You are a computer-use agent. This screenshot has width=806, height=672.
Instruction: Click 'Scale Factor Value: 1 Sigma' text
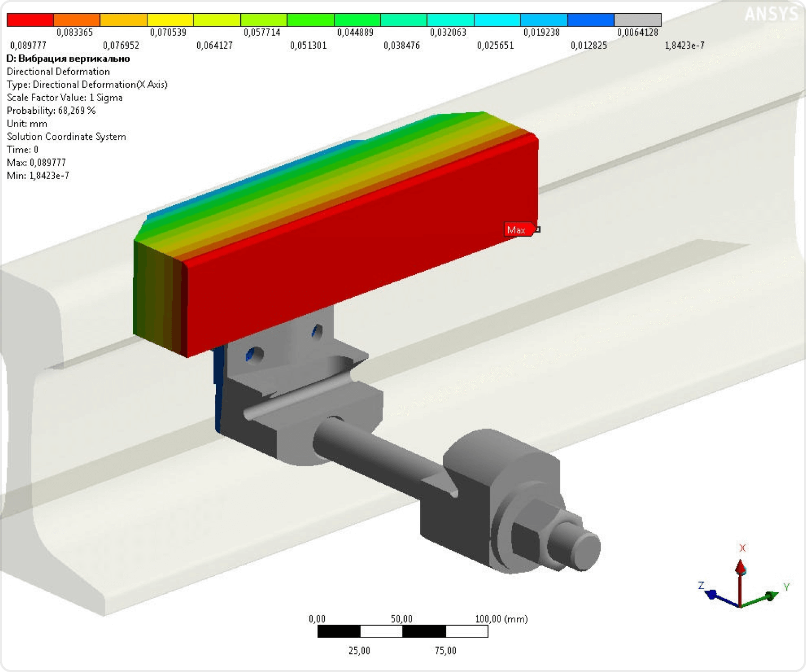(x=65, y=97)
